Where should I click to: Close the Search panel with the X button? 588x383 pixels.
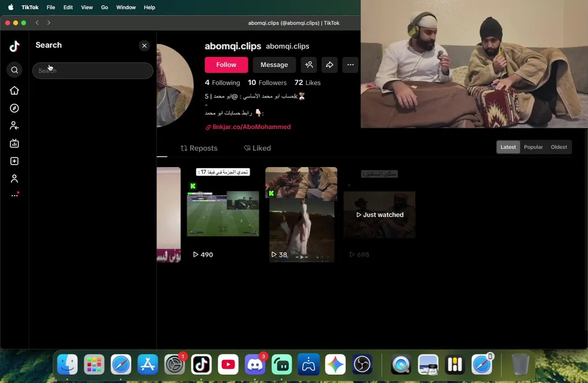click(144, 46)
